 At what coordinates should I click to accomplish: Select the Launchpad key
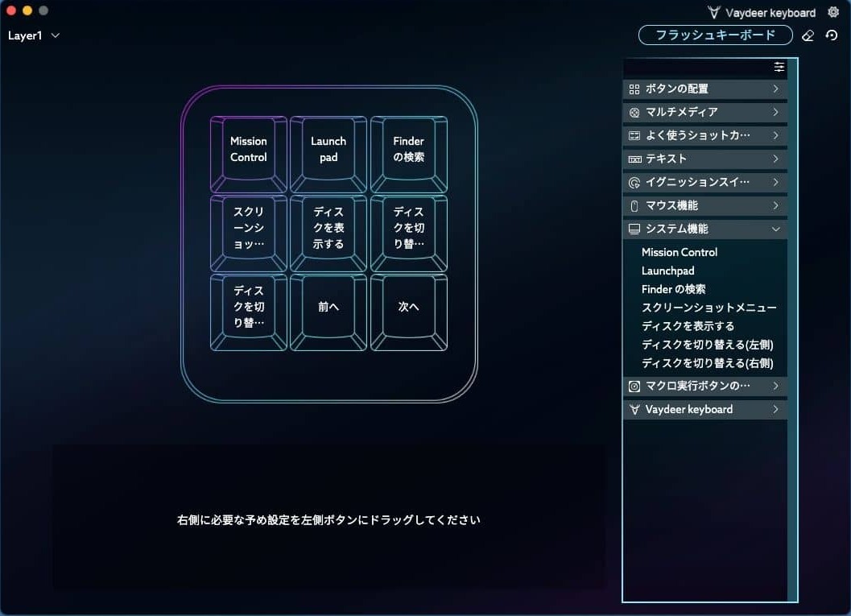pyautogui.click(x=328, y=154)
